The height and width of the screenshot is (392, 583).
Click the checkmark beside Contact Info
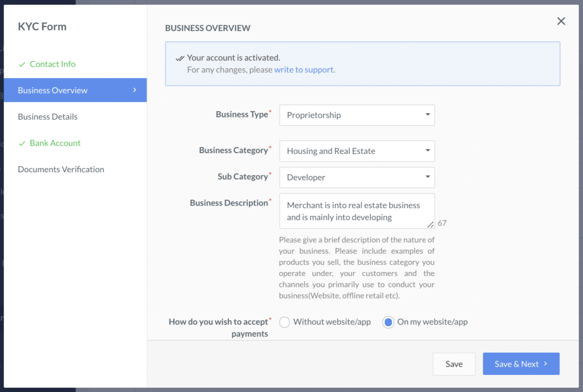[x=22, y=64]
